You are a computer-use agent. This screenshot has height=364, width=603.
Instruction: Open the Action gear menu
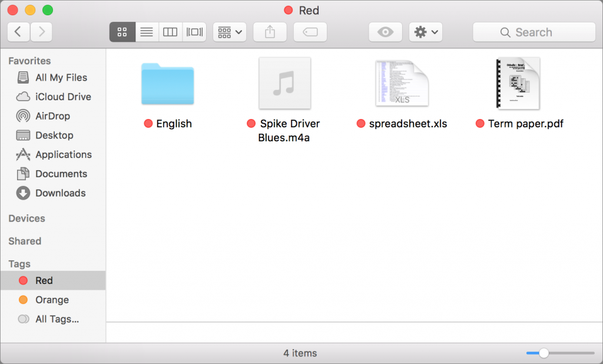point(426,32)
